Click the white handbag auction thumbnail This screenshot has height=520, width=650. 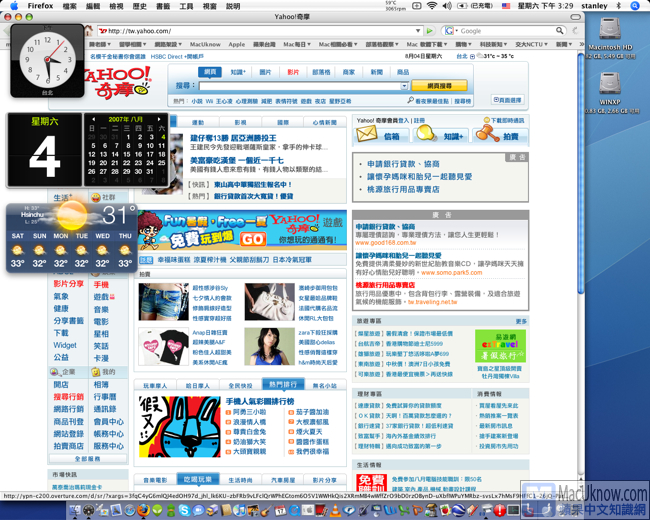[x=270, y=302]
